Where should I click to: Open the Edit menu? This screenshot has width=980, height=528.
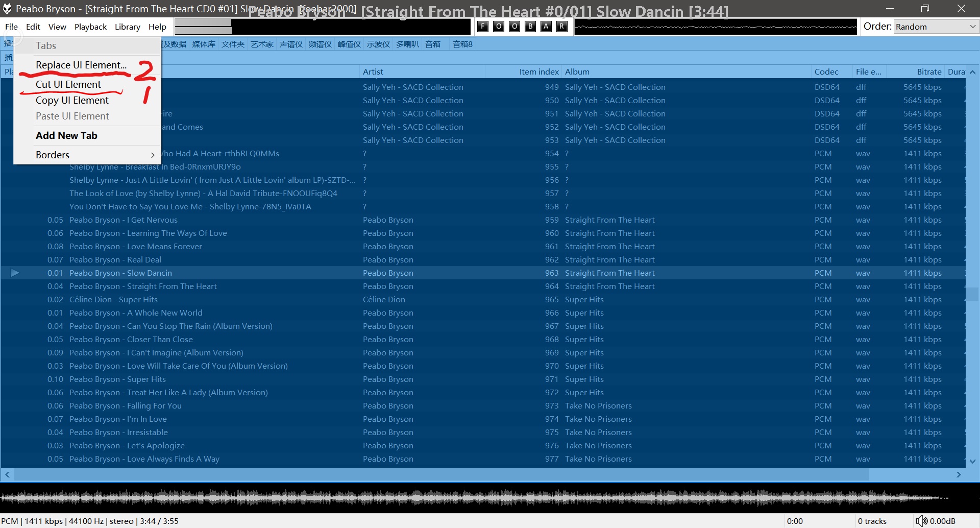(x=33, y=27)
